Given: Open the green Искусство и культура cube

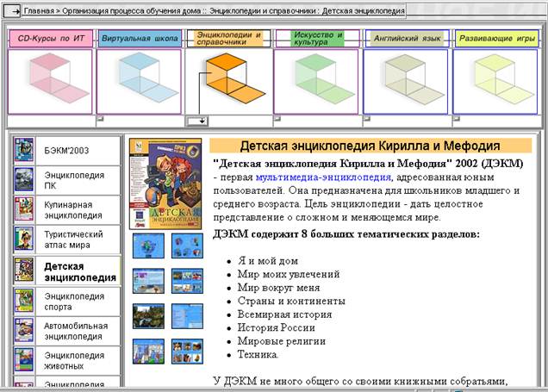Looking at the screenshot, I should [x=316, y=82].
